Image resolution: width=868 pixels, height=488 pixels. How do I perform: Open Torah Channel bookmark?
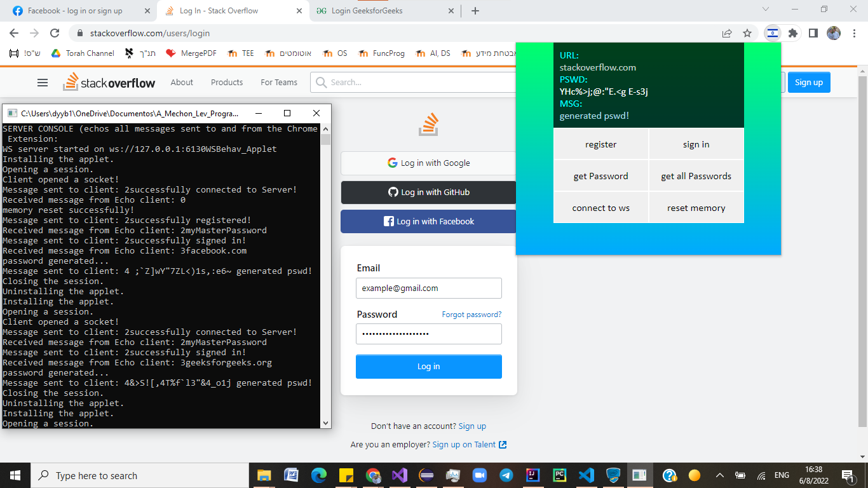click(83, 53)
